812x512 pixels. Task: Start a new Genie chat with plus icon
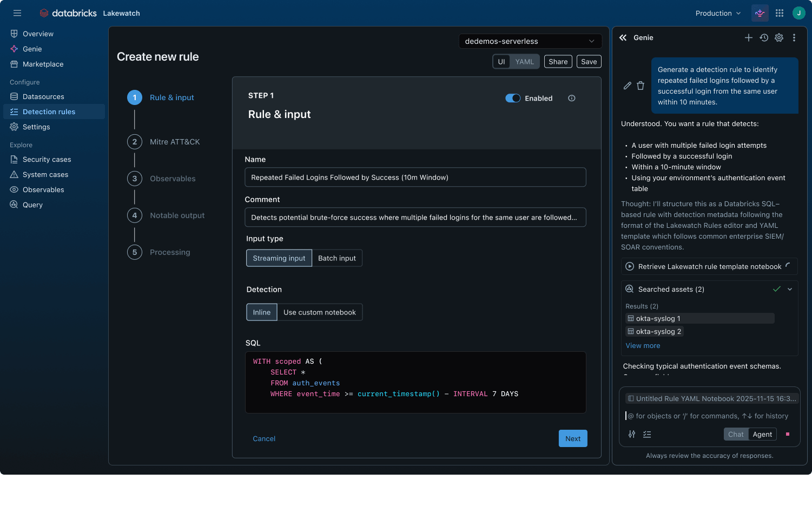pos(748,37)
